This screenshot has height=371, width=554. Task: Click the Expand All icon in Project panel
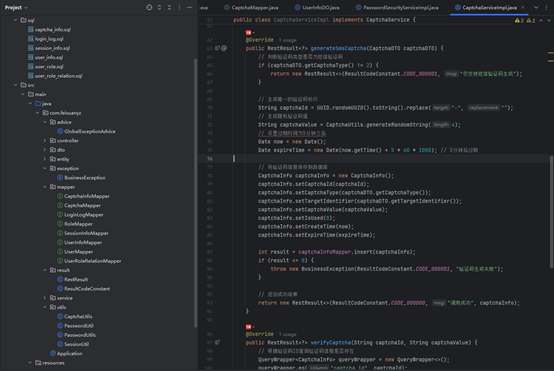pyautogui.click(x=159, y=7)
